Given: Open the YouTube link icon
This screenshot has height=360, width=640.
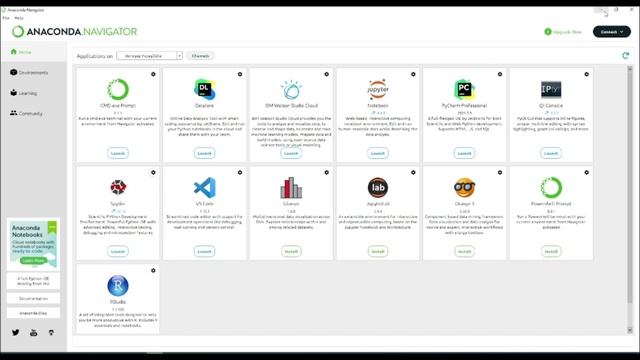Looking at the screenshot, I should (33, 333).
